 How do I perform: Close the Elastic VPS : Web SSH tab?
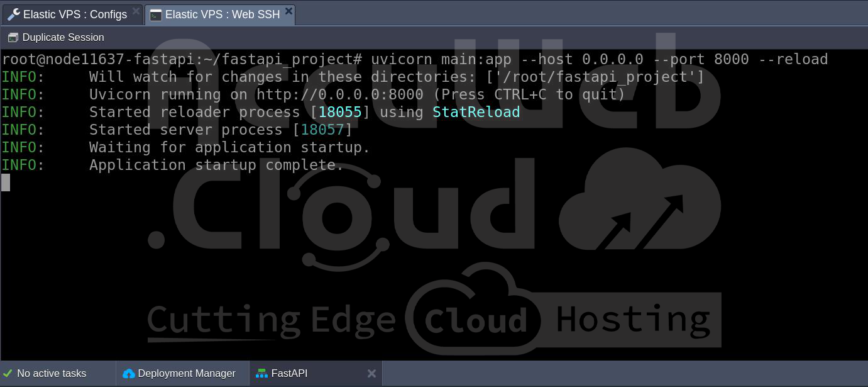click(x=288, y=11)
